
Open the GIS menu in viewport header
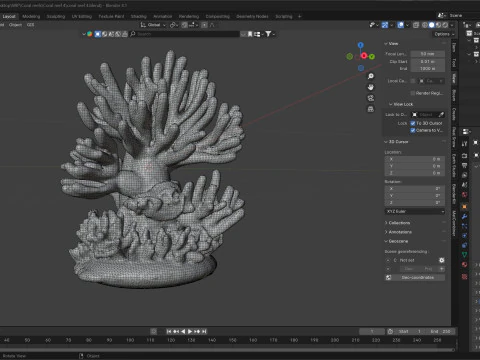tap(30, 25)
